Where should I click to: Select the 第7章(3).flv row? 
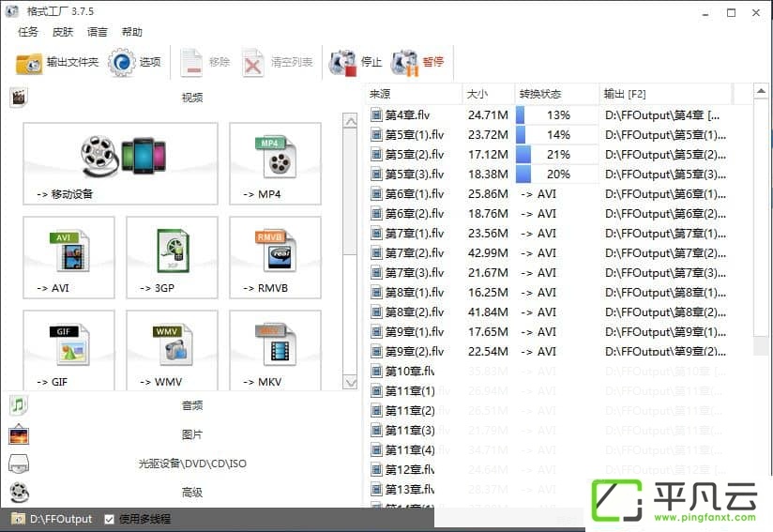[548, 273]
